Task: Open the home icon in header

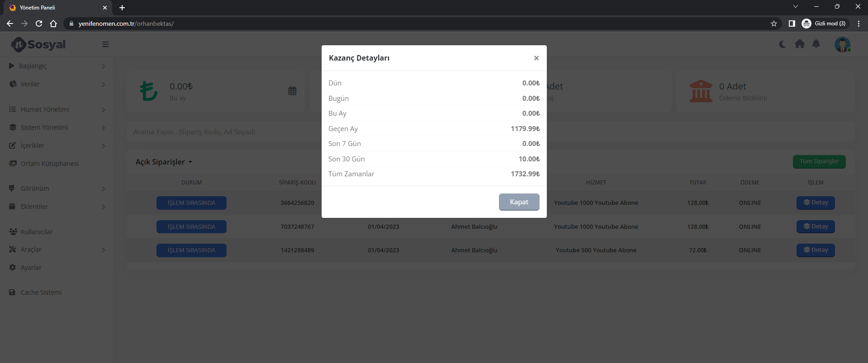Action: click(800, 44)
